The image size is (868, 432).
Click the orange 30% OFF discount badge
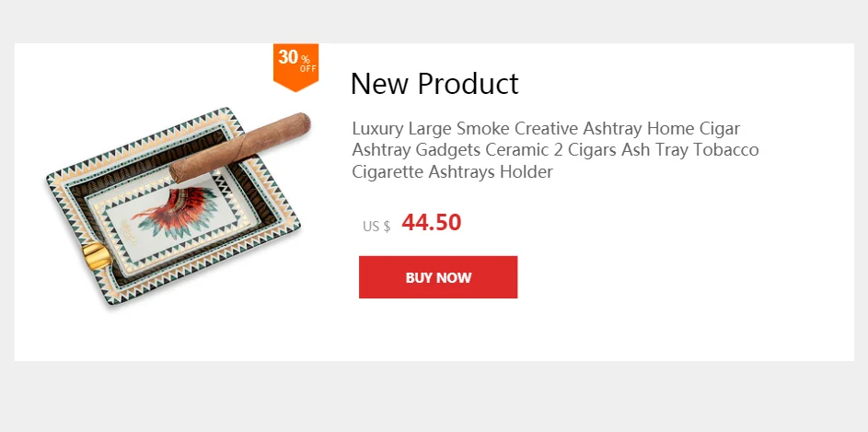coord(295,66)
